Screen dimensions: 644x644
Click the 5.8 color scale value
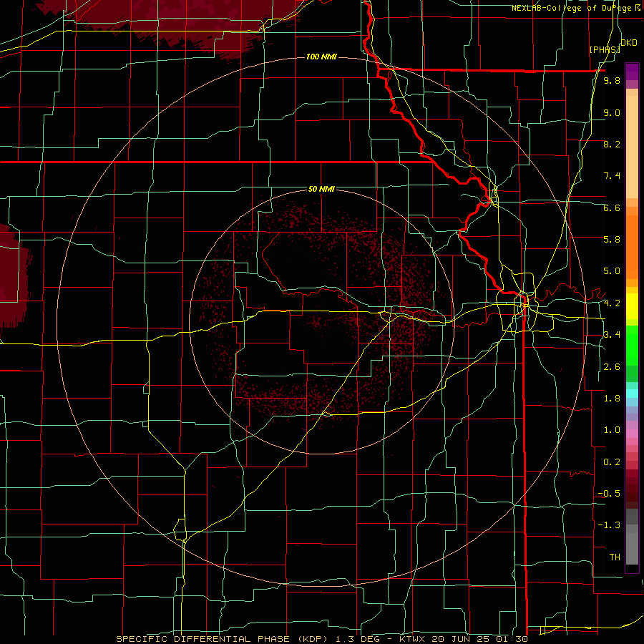click(x=612, y=239)
